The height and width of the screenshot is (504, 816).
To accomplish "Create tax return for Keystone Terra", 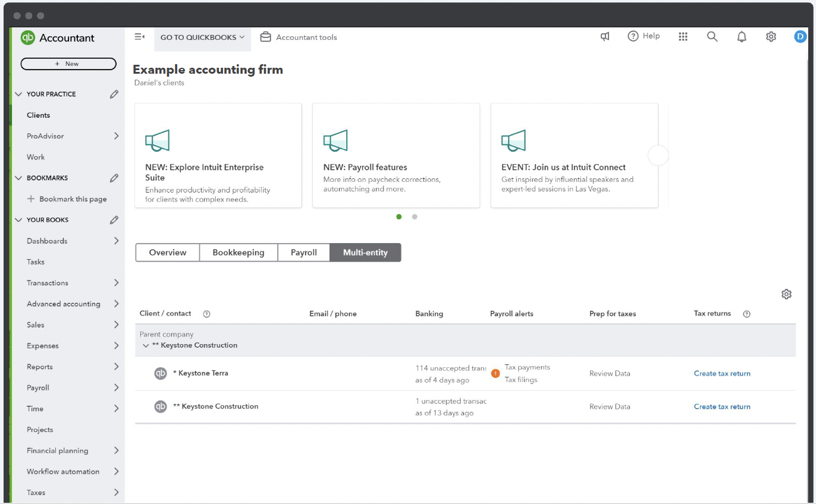I will coord(722,373).
